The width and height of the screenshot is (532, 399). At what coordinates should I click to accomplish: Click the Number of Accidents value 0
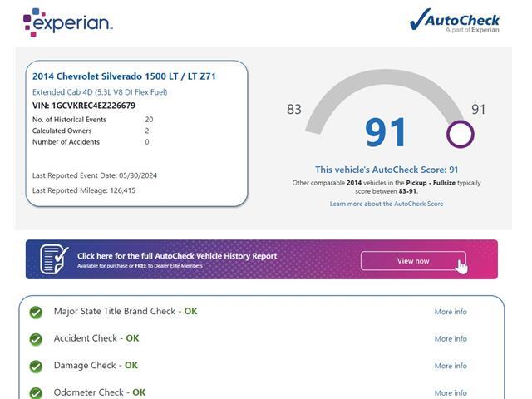coord(147,142)
